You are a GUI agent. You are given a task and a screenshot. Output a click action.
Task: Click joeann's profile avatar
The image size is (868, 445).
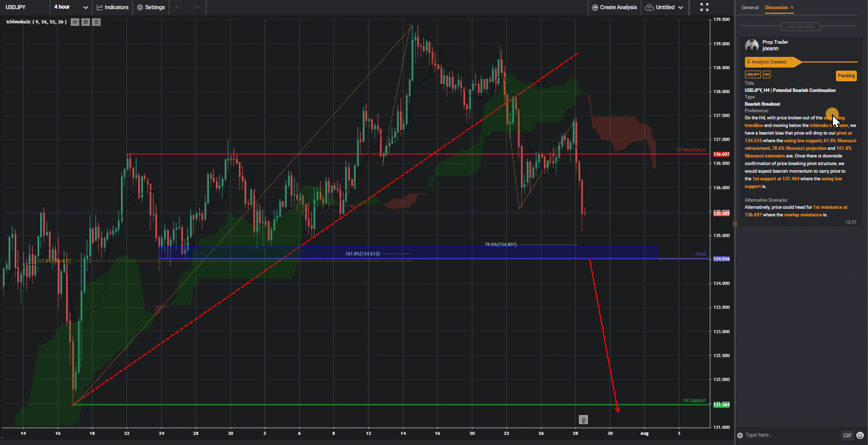coord(752,45)
